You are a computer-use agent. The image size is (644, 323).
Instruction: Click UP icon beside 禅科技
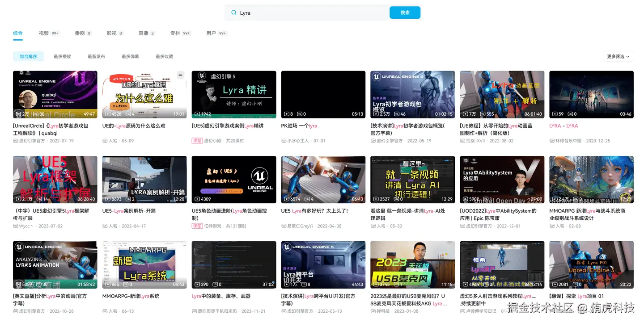(x=373, y=311)
